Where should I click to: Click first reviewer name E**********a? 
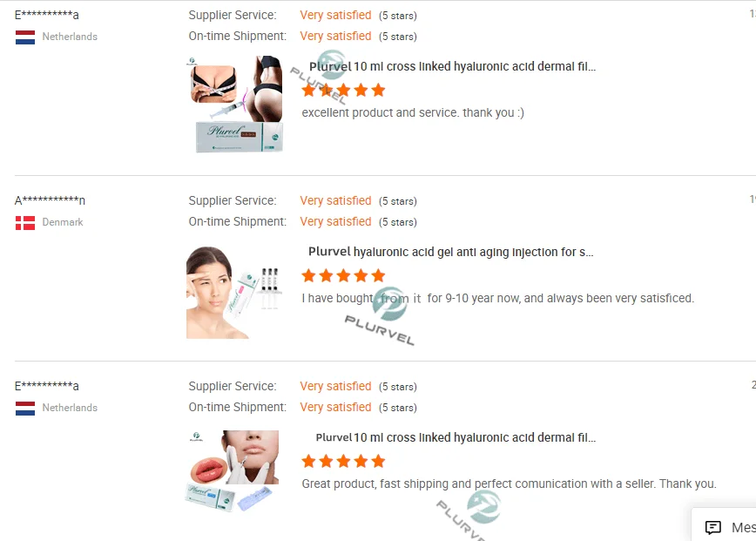47,15
